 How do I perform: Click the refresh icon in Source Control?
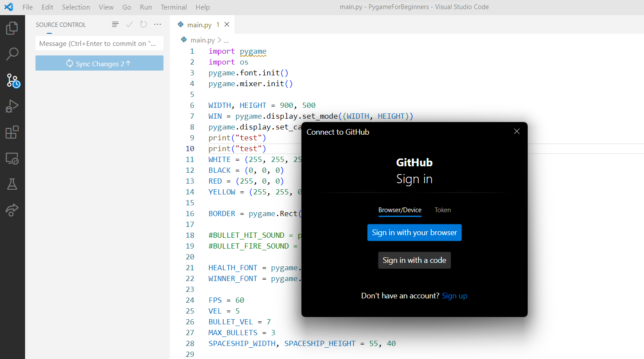click(144, 24)
